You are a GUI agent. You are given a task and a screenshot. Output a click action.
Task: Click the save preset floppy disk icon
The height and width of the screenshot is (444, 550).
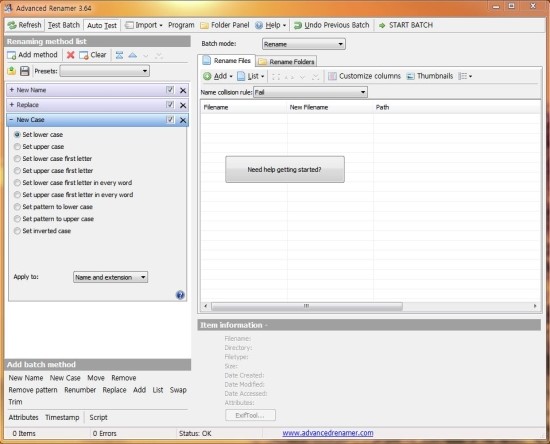pos(25,71)
